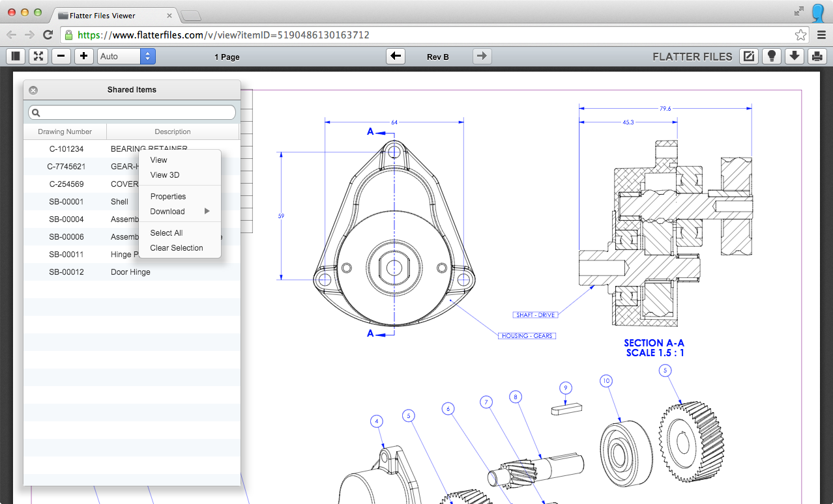Bookmark the page with star icon

pos(801,35)
